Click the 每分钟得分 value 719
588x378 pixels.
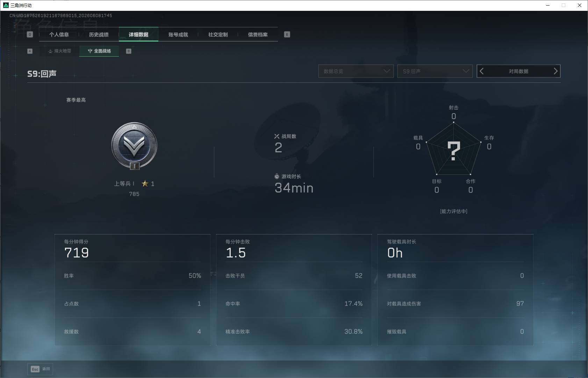tap(77, 253)
